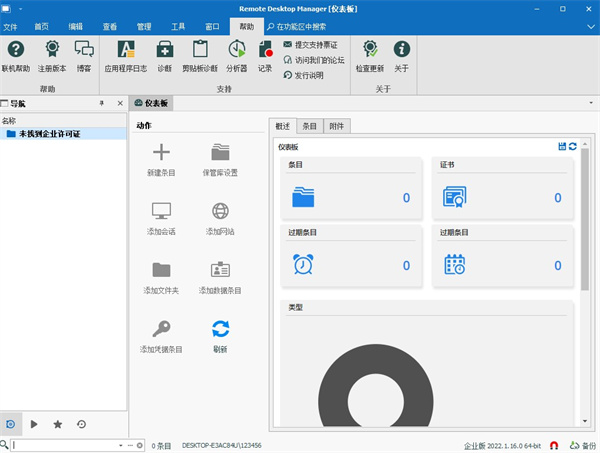
Task: Expand the 分析器 dropdown arrow
Action: (237, 69)
